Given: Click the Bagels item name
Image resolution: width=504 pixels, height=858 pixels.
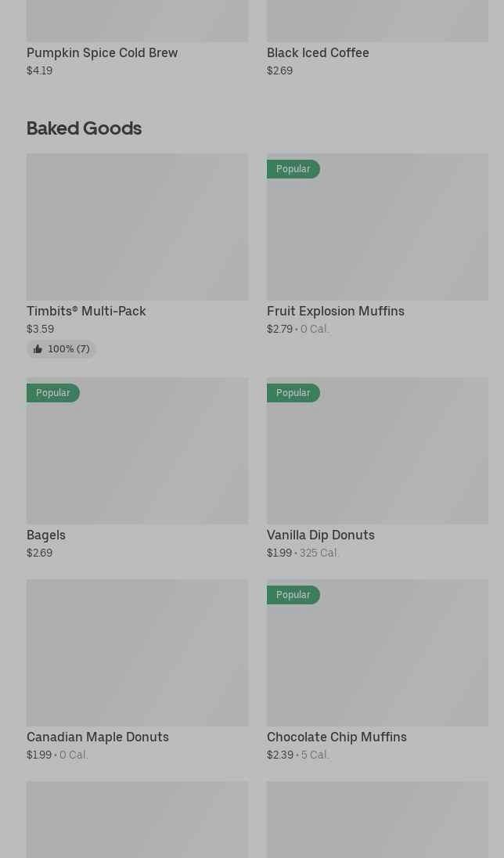Looking at the screenshot, I should point(46,535).
